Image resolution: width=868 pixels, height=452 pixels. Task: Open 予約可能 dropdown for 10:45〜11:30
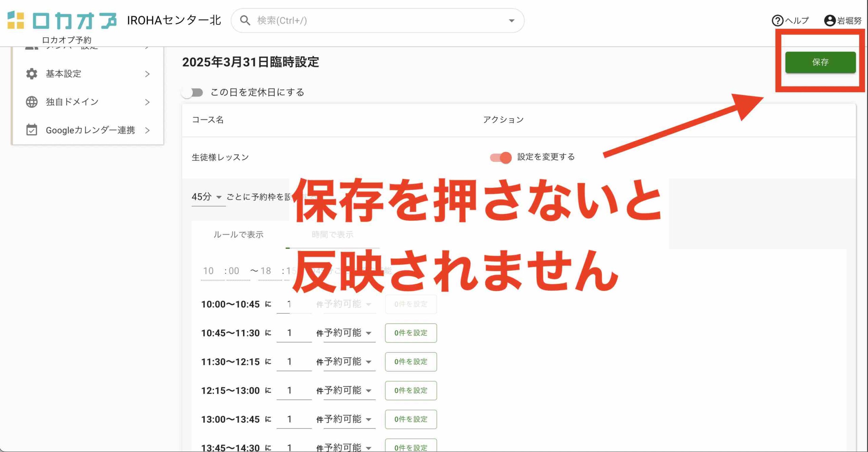tap(349, 333)
